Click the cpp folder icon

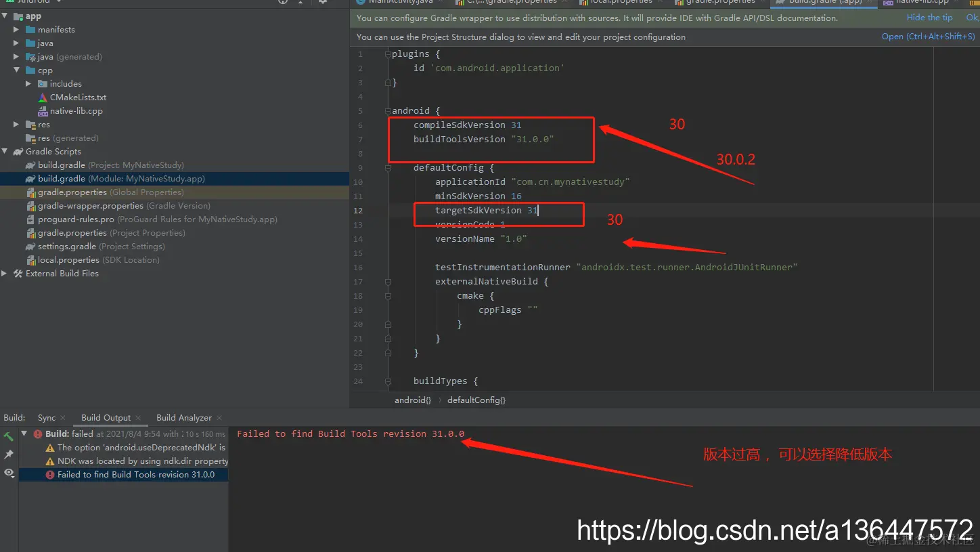[x=30, y=70]
